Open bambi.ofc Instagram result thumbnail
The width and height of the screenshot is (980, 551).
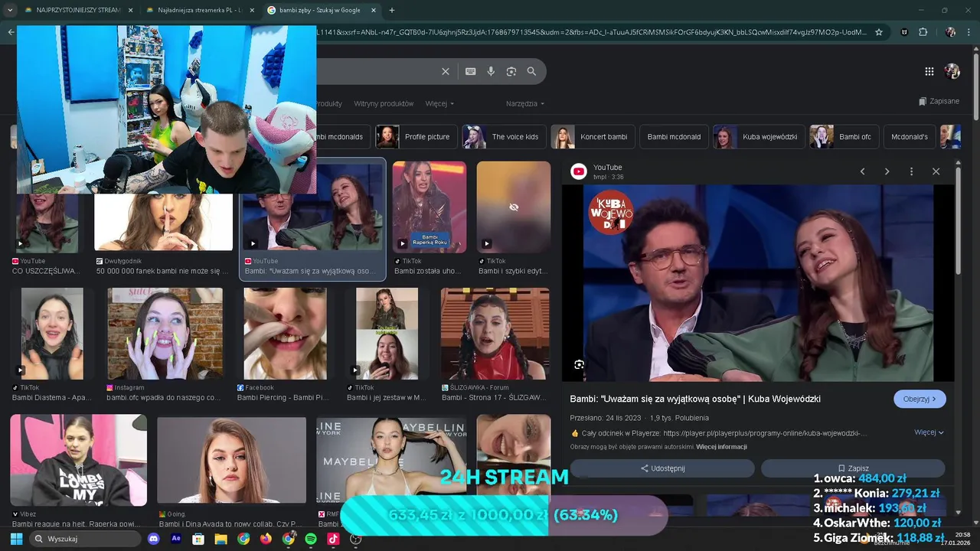coord(165,334)
